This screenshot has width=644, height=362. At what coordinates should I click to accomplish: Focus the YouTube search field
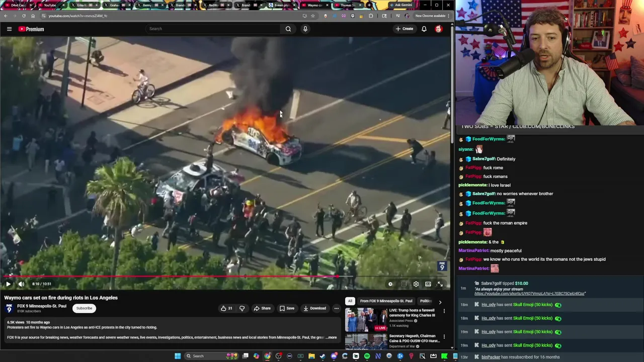(213, 29)
